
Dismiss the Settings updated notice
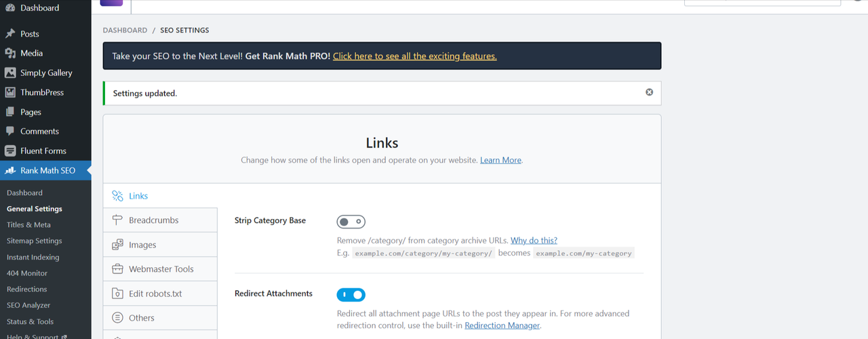(649, 92)
